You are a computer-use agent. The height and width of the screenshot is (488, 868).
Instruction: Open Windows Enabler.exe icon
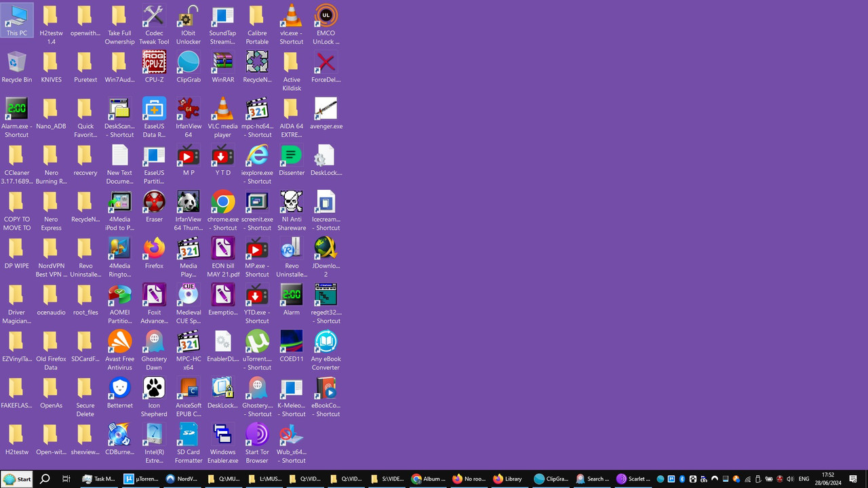tap(223, 444)
